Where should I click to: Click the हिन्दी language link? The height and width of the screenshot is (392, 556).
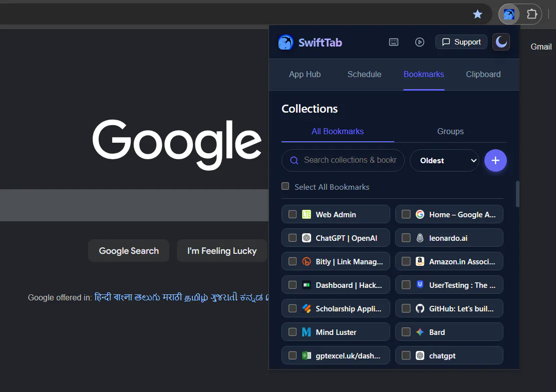[x=103, y=297]
